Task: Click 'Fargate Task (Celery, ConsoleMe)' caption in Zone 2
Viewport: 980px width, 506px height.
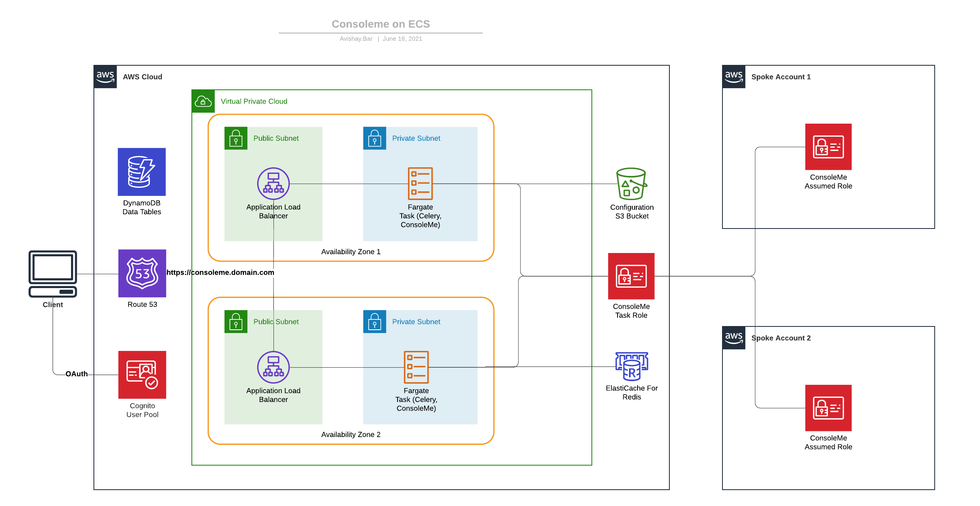Action: [x=416, y=399]
